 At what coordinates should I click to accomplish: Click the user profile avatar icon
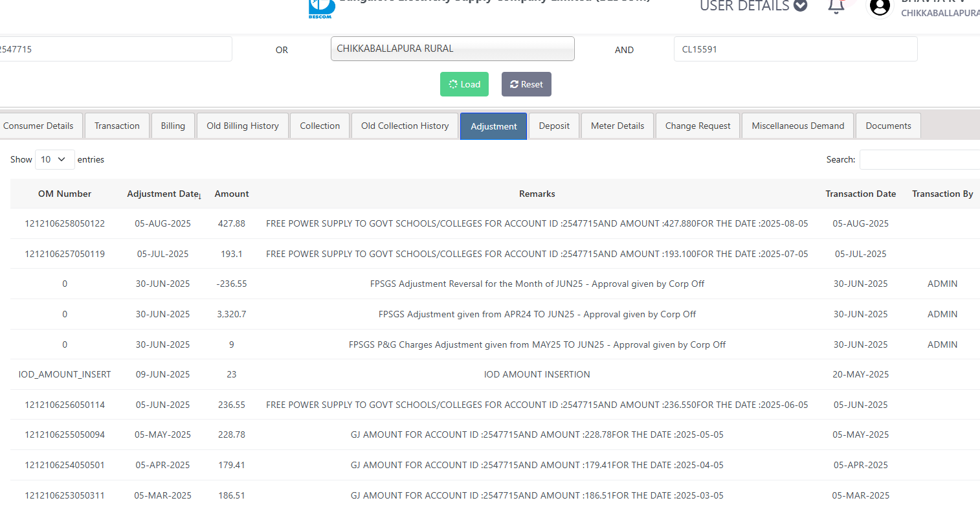click(x=880, y=6)
